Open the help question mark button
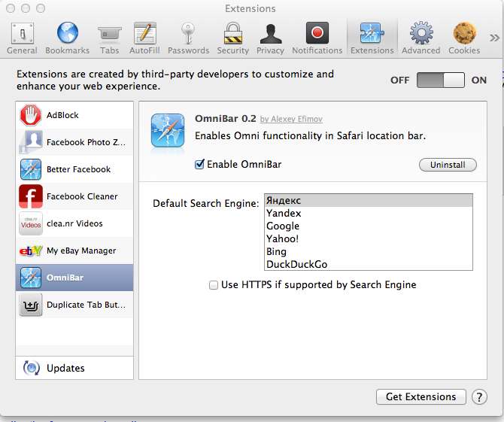The width and height of the screenshot is (504, 422). click(x=479, y=397)
